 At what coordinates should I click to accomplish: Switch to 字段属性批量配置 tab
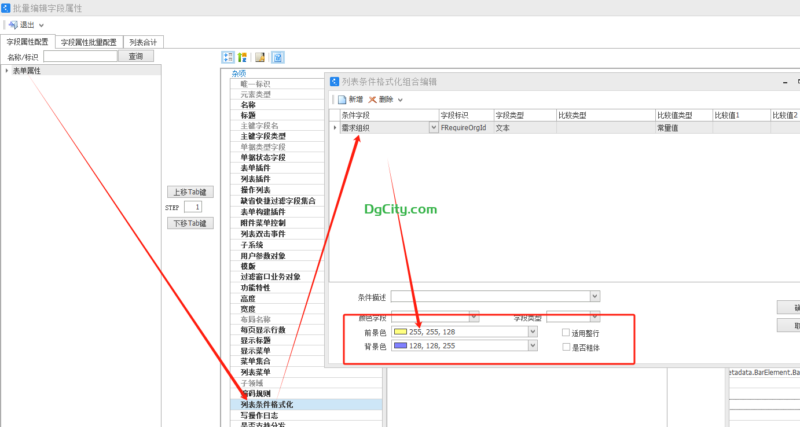tap(89, 42)
